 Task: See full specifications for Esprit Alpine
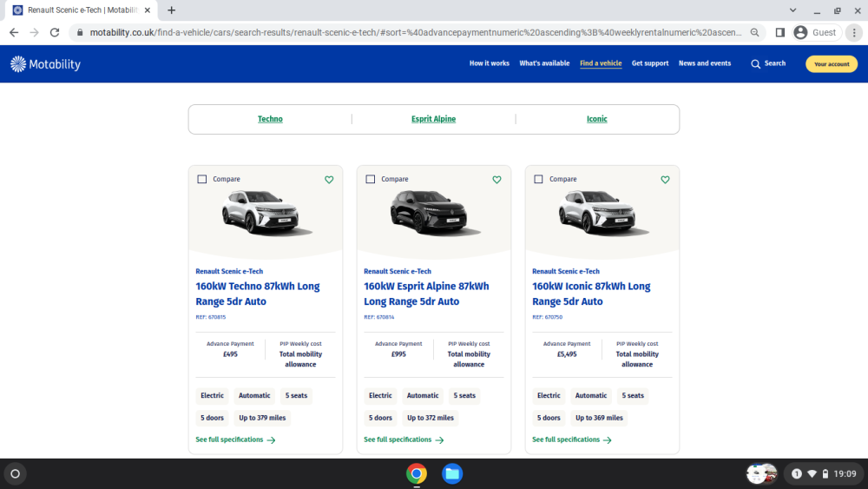click(404, 439)
